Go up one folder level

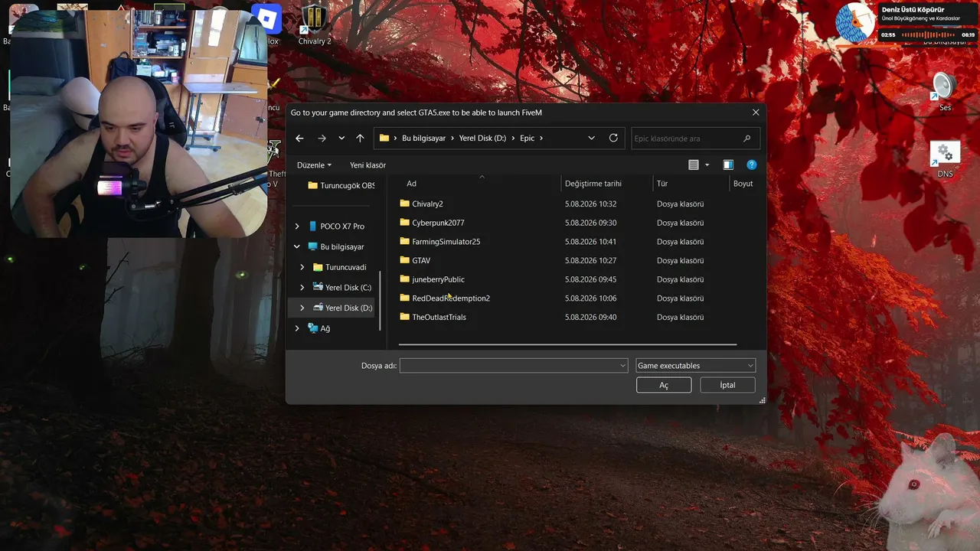tap(360, 139)
